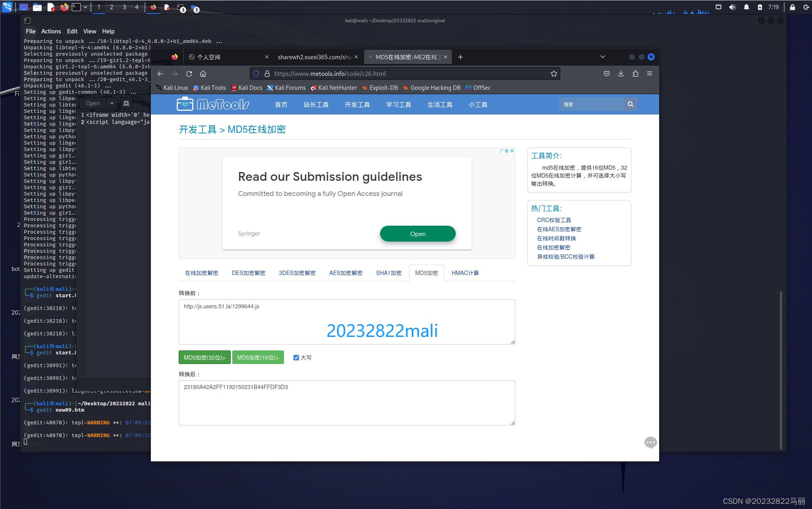
Task: Lock the screen with the padlock icon
Action: [x=792, y=7]
